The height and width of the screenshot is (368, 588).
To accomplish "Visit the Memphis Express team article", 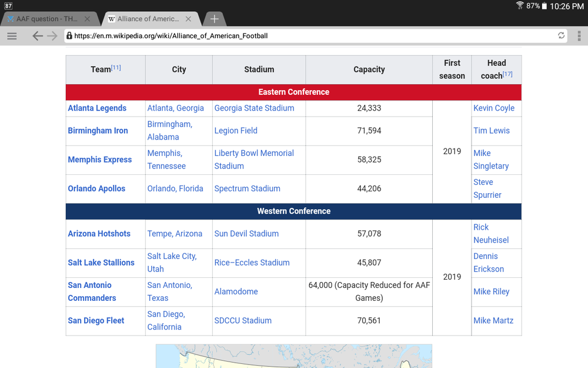I will point(100,160).
